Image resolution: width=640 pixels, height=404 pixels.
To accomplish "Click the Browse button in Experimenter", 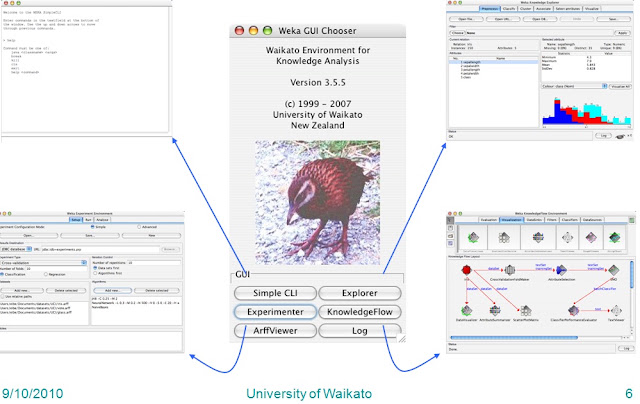I will pos(170,249).
